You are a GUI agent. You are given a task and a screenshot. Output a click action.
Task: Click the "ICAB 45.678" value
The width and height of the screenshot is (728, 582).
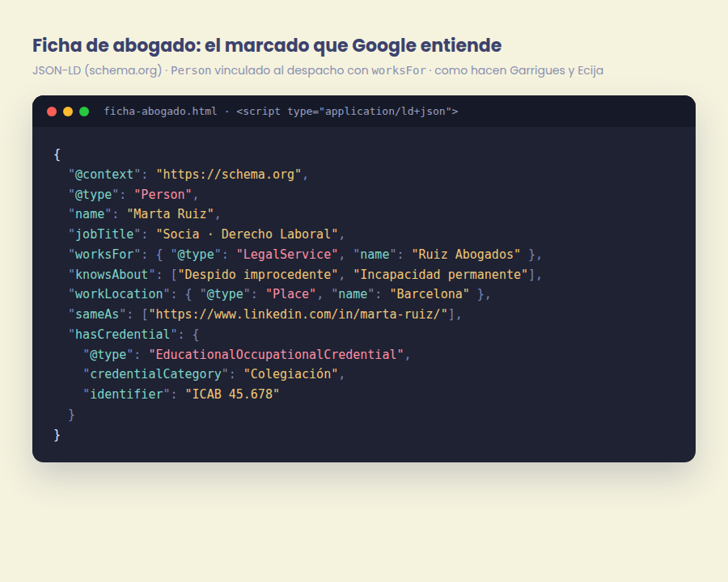(233, 394)
